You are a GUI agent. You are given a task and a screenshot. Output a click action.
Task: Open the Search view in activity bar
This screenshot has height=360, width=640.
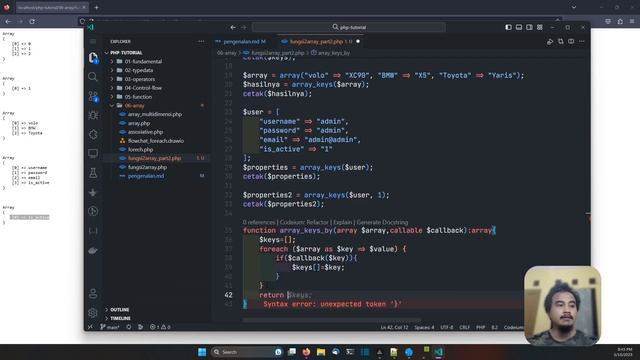93,77
